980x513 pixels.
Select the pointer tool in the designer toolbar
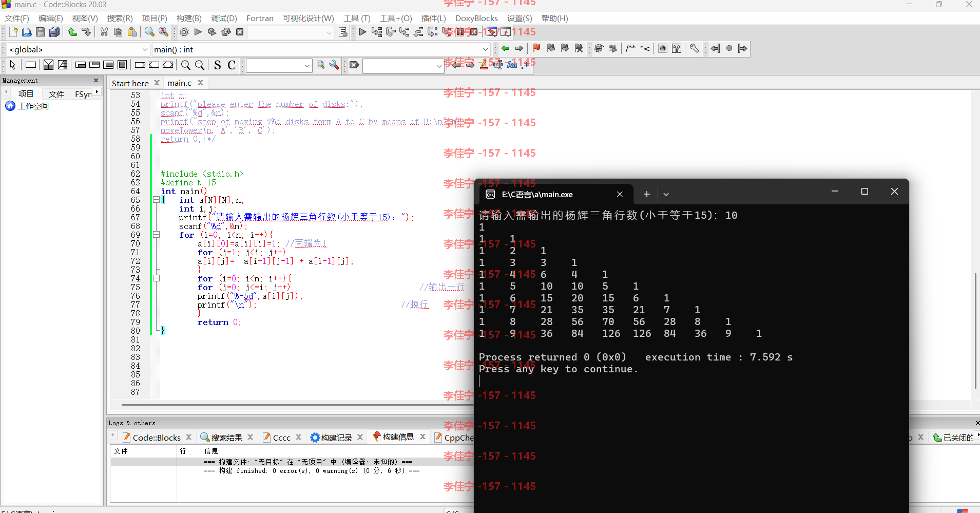[13, 65]
